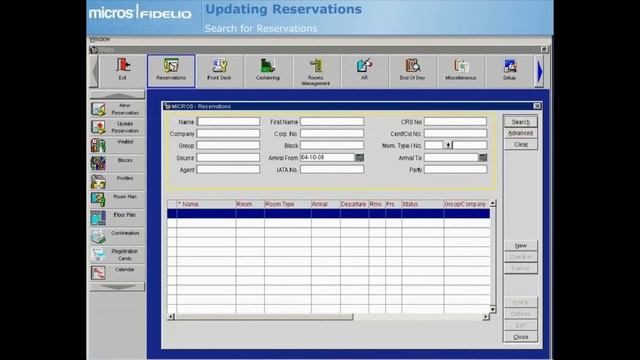Click the Room Type column header
This screenshot has height=360, width=640.
tap(288, 204)
